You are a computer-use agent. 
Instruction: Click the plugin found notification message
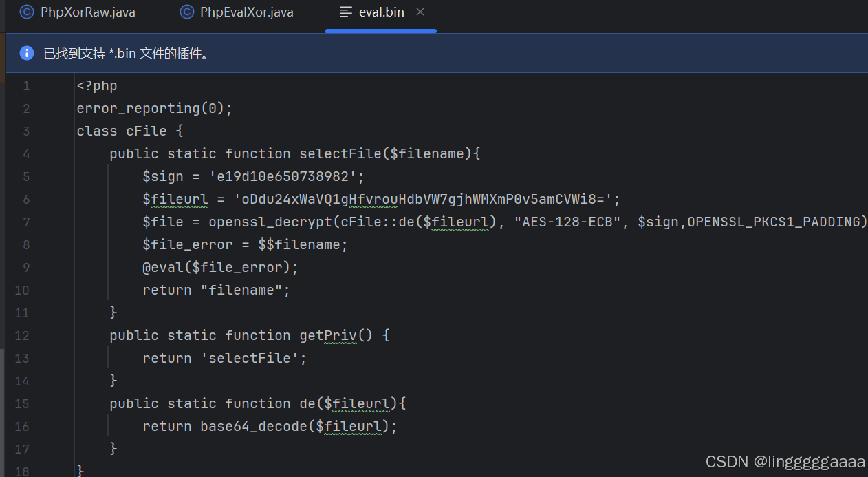click(126, 54)
